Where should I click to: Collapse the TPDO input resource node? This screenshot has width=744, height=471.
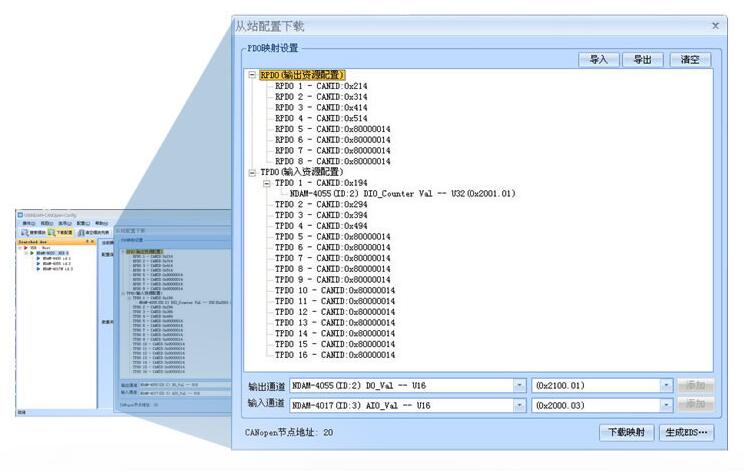(252, 172)
